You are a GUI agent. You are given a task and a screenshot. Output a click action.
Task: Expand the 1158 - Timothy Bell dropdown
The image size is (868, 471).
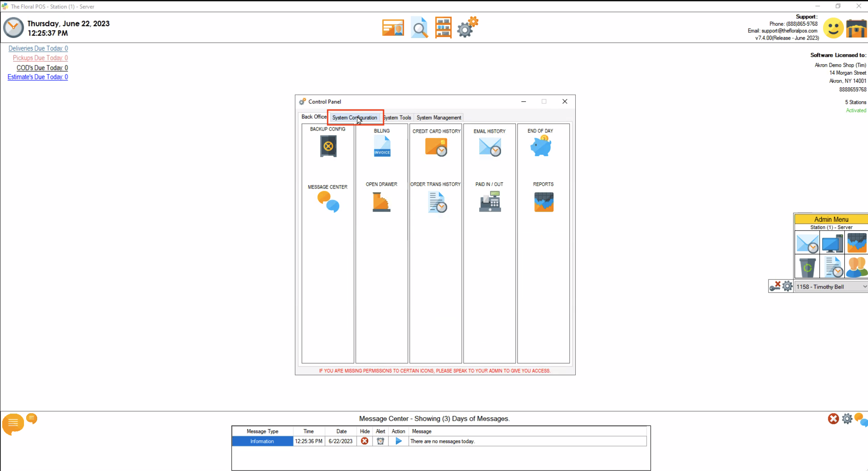865,287
